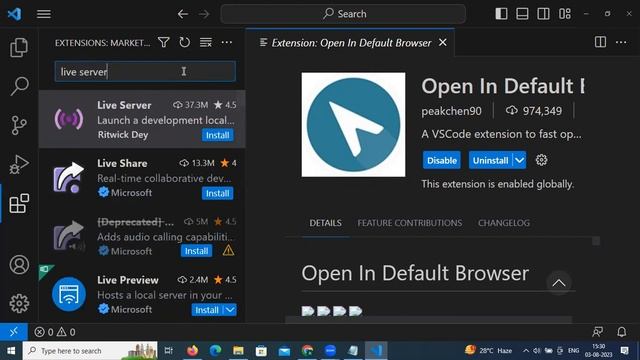This screenshot has height=360, width=640.
Task: Select Live Preview in extensions list
Action: 142,294
